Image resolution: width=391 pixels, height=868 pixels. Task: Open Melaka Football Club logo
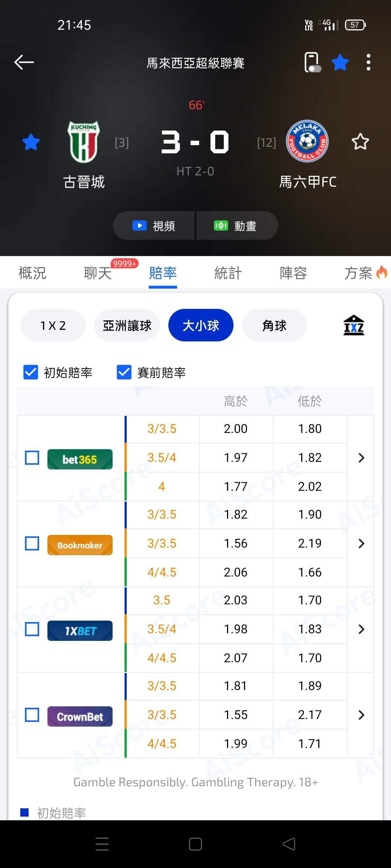coord(307,141)
